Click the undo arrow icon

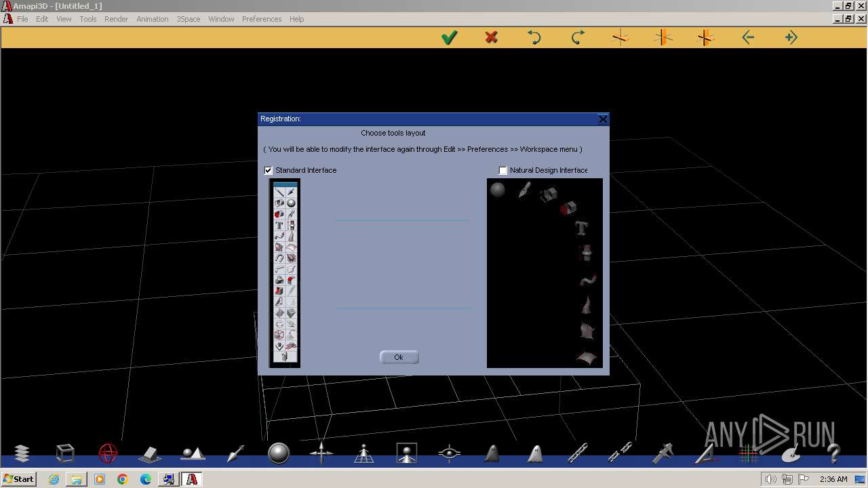[x=534, y=38]
